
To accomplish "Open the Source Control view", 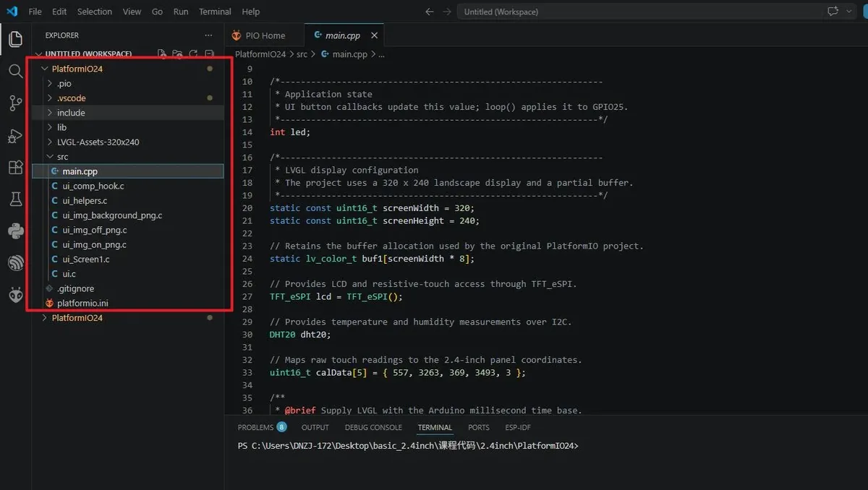I will point(15,103).
